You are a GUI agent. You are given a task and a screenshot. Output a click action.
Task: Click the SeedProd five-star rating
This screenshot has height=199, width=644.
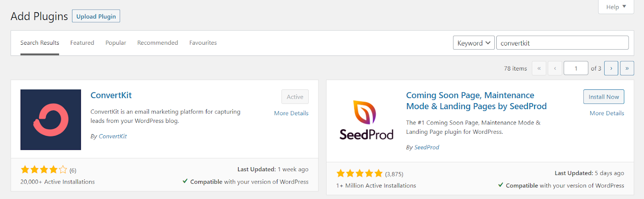point(359,174)
